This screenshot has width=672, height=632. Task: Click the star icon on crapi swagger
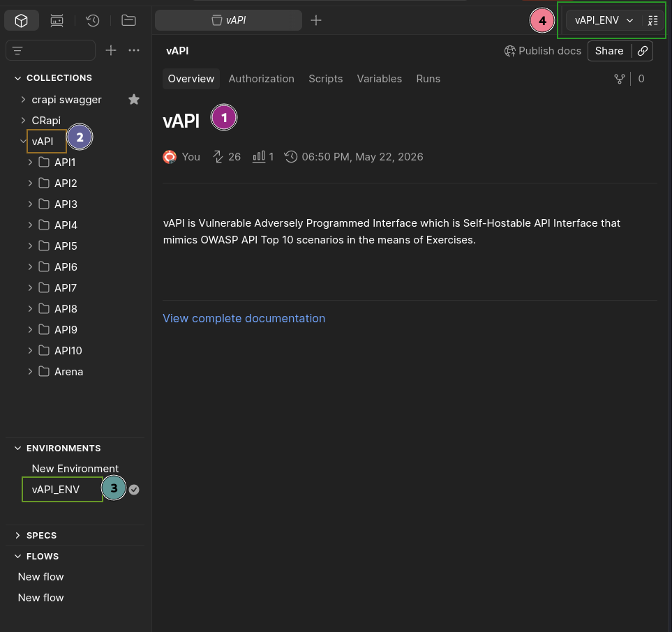134,100
